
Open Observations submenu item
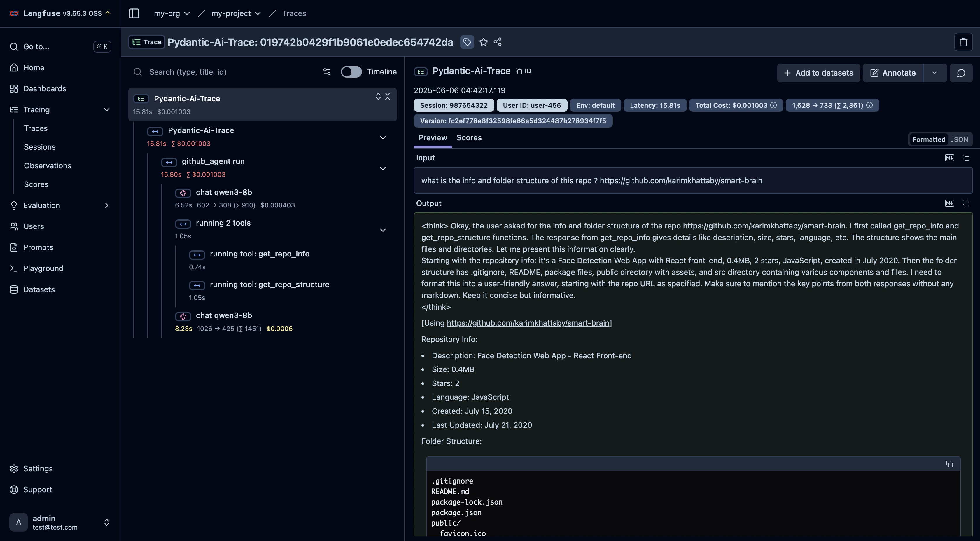48,166
